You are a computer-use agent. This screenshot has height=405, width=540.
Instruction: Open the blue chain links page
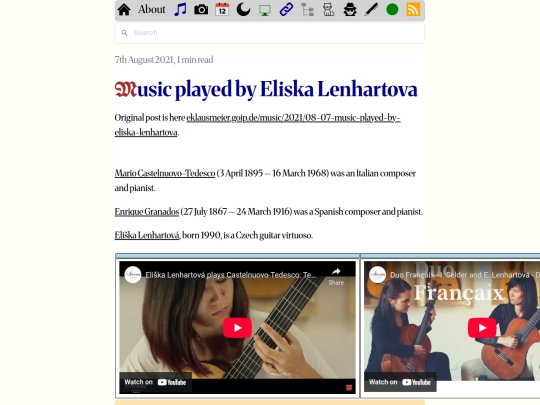pyautogui.click(x=286, y=10)
